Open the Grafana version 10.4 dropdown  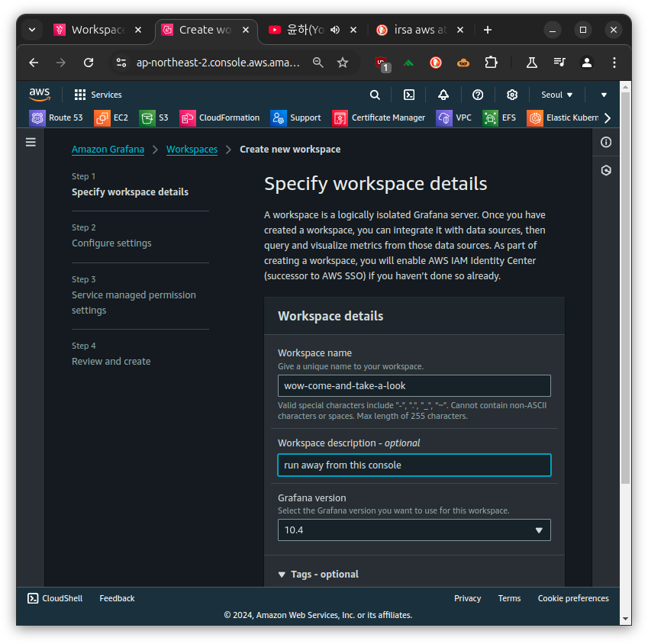pyautogui.click(x=414, y=530)
